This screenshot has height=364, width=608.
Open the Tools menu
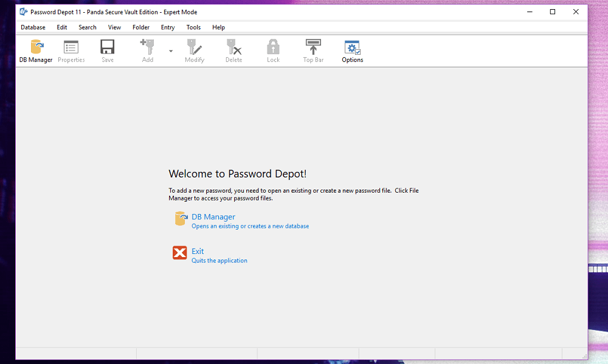click(193, 27)
